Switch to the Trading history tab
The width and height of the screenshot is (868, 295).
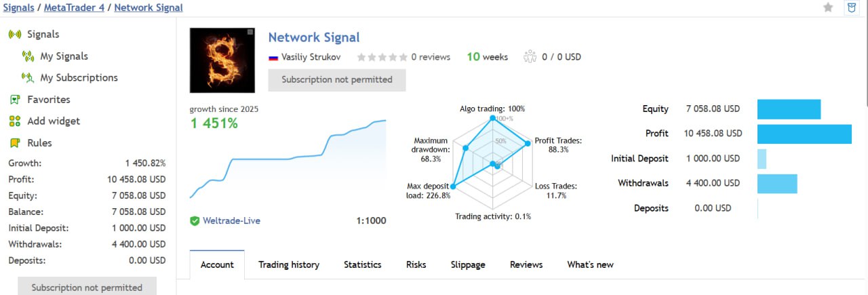(x=289, y=264)
